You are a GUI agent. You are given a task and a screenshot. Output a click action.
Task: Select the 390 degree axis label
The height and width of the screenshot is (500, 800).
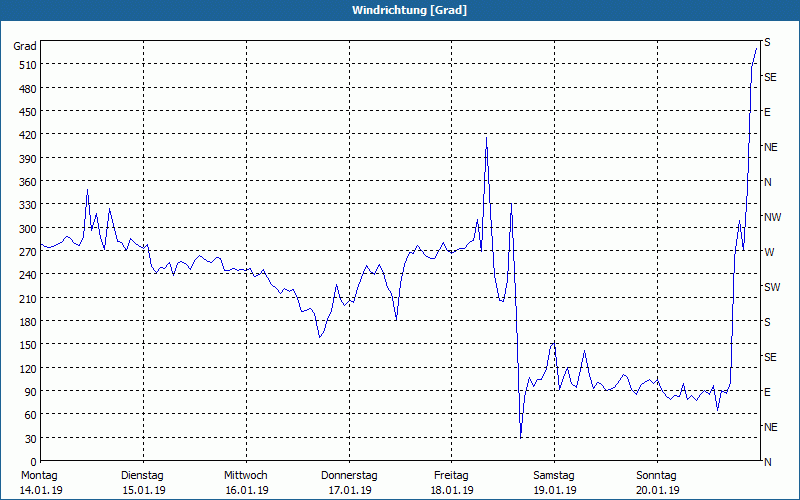click(29, 159)
